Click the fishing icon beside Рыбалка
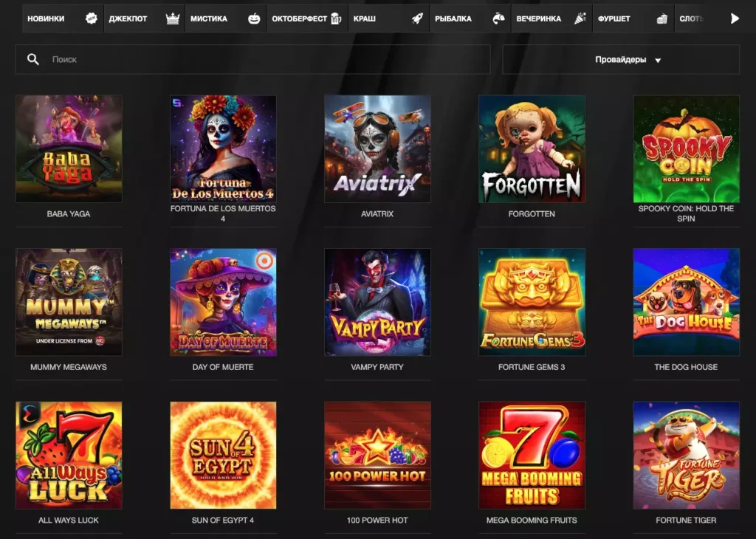Image resolution: width=756 pixels, height=539 pixels. (499, 18)
